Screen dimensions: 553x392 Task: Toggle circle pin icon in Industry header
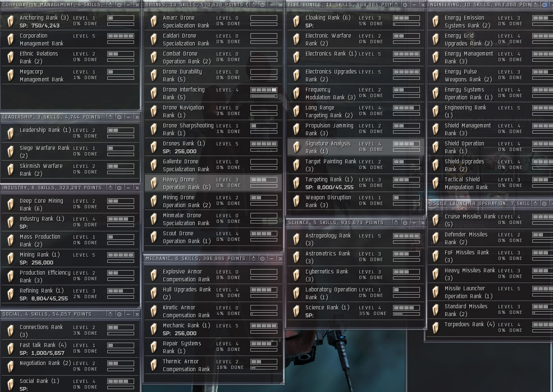click(119, 188)
